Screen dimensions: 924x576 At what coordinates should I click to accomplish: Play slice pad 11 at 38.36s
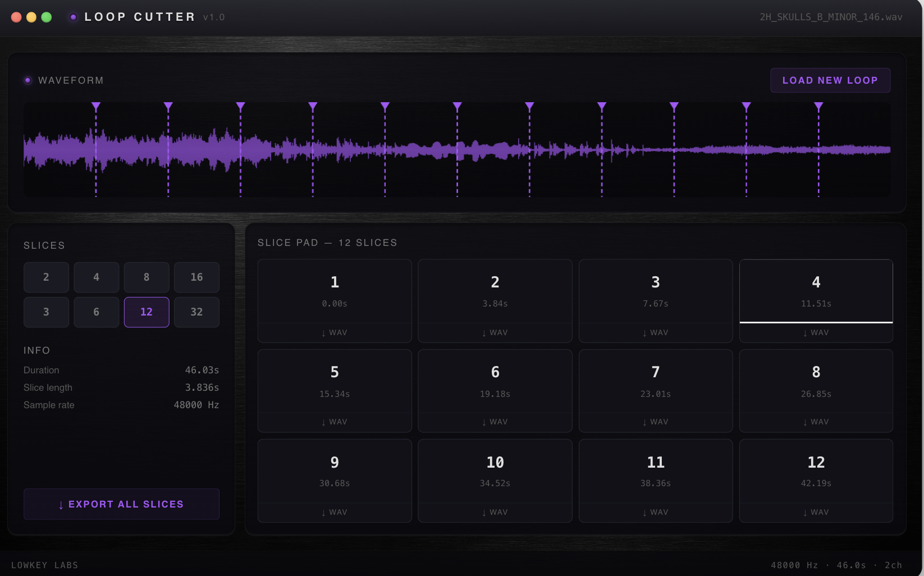pyautogui.click(x=655, y=472)
